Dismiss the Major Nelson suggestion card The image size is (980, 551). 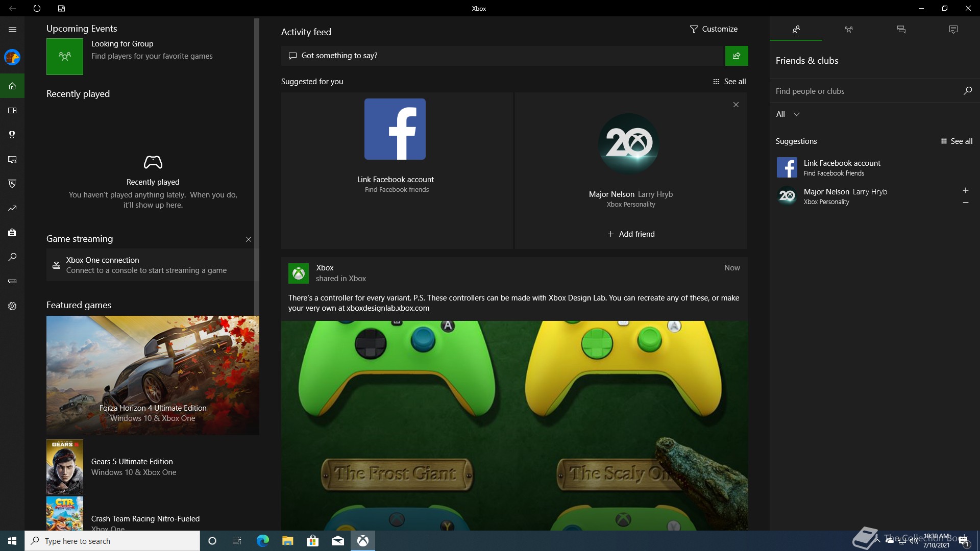tap(736, 105)
